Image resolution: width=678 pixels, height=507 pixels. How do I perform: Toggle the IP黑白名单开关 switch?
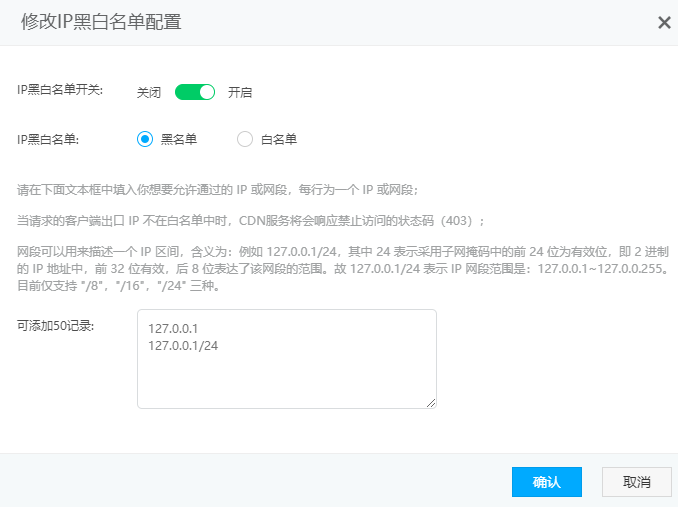click(x=195, y=92)
